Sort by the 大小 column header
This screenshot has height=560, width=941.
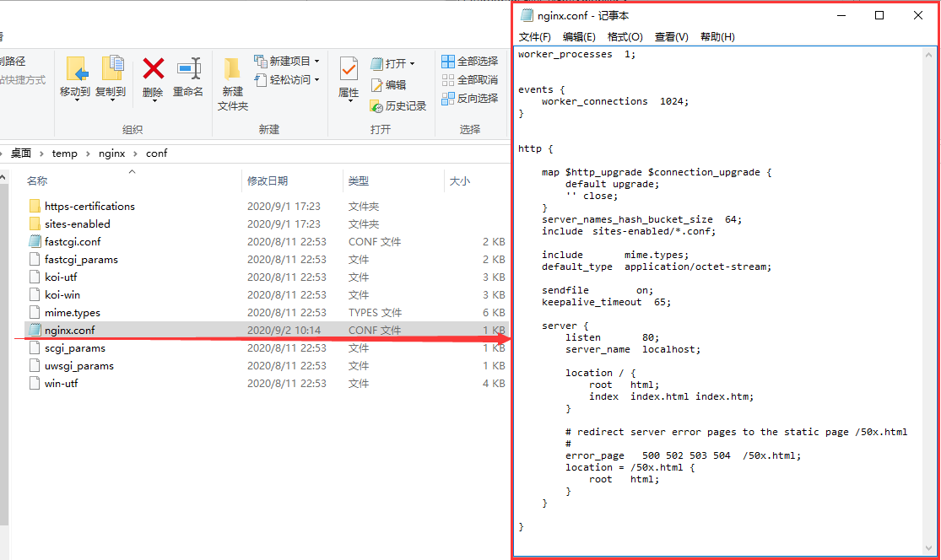coord(460,181)
